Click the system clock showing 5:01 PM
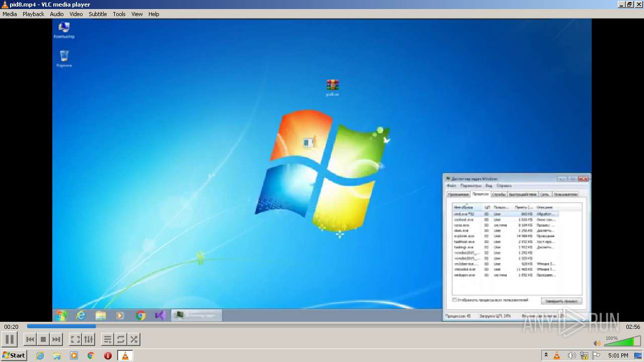 pos(618,355)
